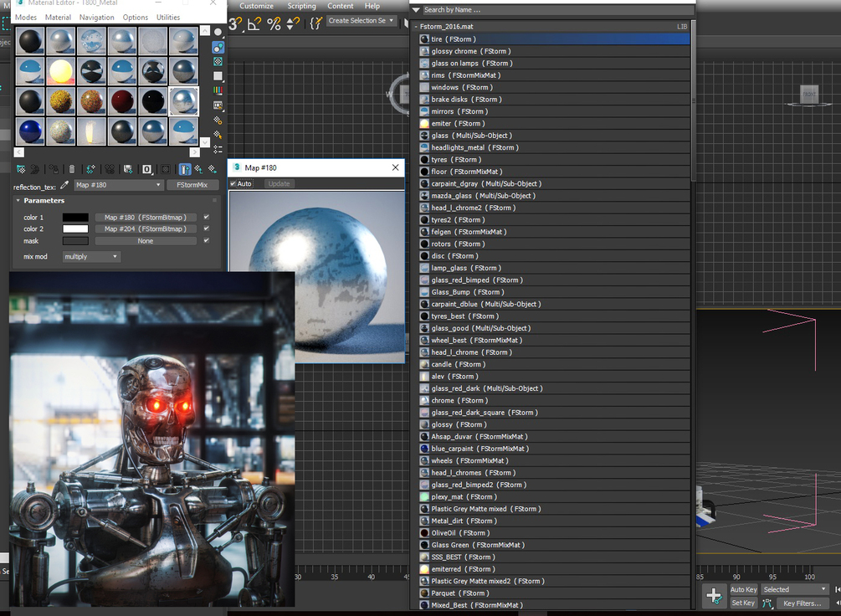The width and height of the screenshot is (841, 616).
Task: Open the multiply mix mod dropdown
Action: (90, 256)
